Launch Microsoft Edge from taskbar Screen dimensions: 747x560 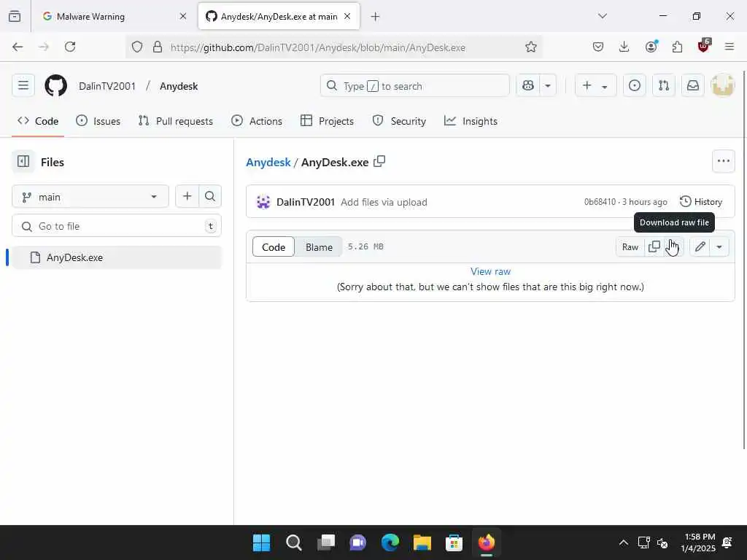coord(390,542)
